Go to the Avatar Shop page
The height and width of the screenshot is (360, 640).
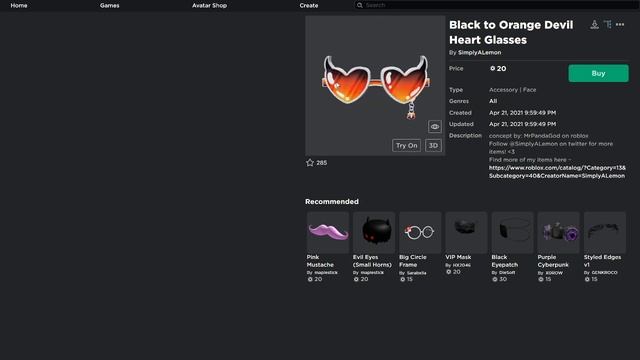click(x=209, y=5)
